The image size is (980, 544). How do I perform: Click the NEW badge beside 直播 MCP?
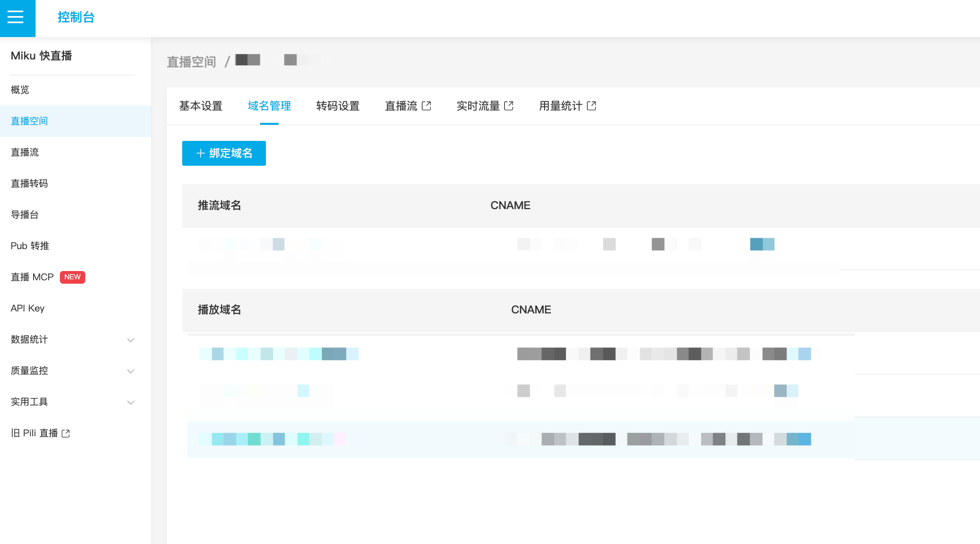[x=72, y=277]
